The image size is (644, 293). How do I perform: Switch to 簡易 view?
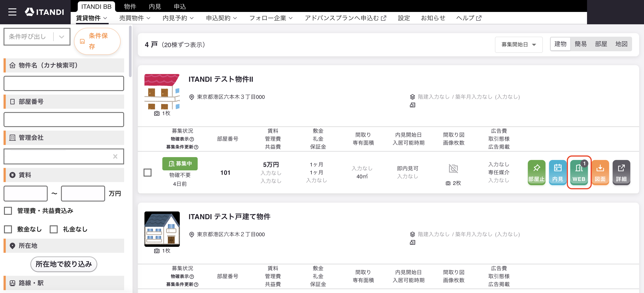tap(580, 44)
